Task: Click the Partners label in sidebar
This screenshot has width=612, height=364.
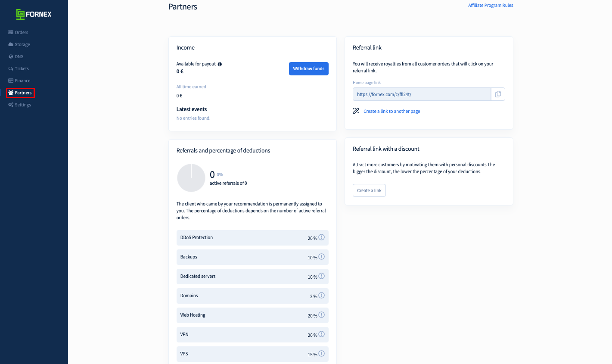Action: pyautogui.click(x=23, y=93)
